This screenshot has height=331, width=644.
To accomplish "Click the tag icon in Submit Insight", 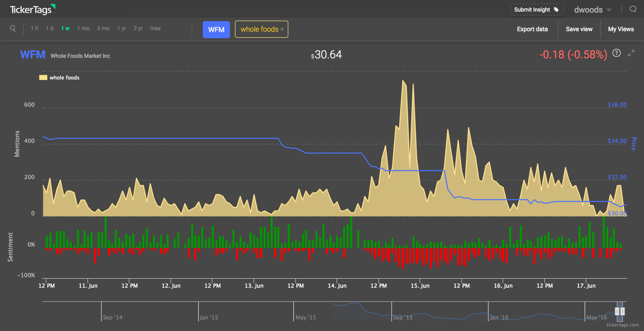I will (557, 10).
